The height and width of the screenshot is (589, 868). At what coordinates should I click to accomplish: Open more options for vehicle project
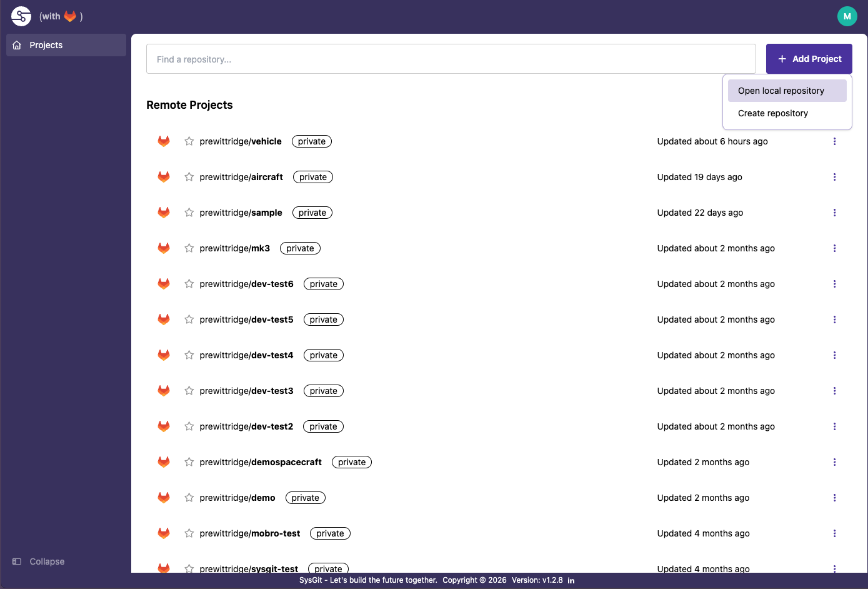pyautogui.click(x=834, y=141)
